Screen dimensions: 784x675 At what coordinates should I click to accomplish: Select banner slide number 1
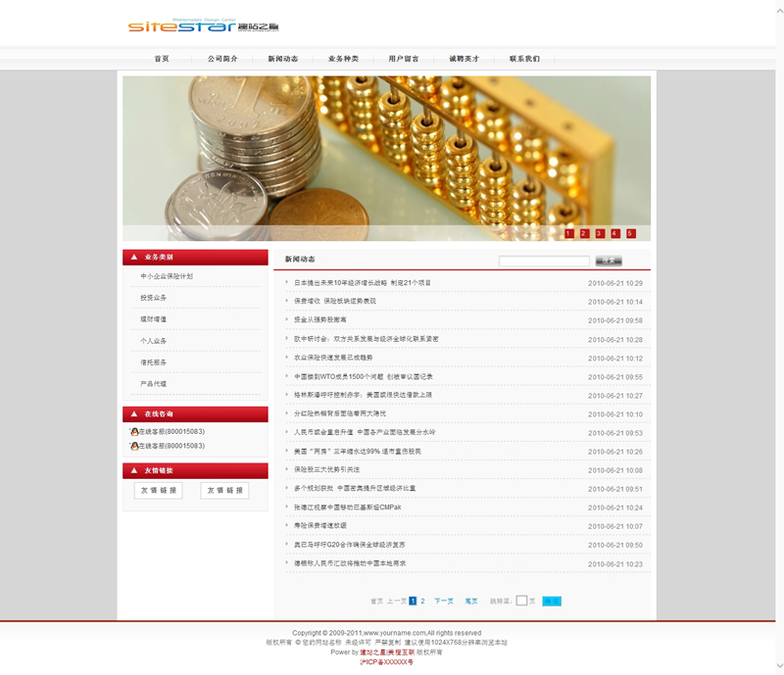pos(569,233)
